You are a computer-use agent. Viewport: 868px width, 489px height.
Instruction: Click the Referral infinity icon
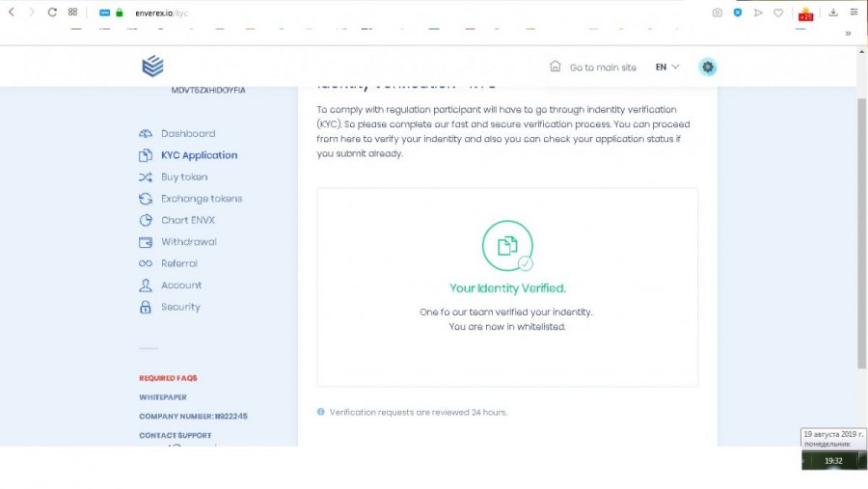coord(146,263)
